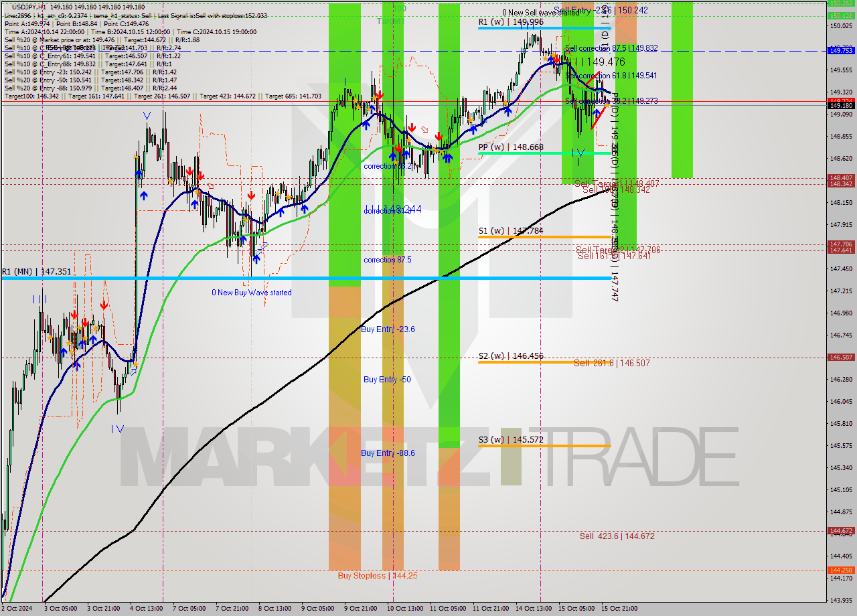
Task: Click the USDJPY,H1 symbol title
Action: tap(29, 6)
